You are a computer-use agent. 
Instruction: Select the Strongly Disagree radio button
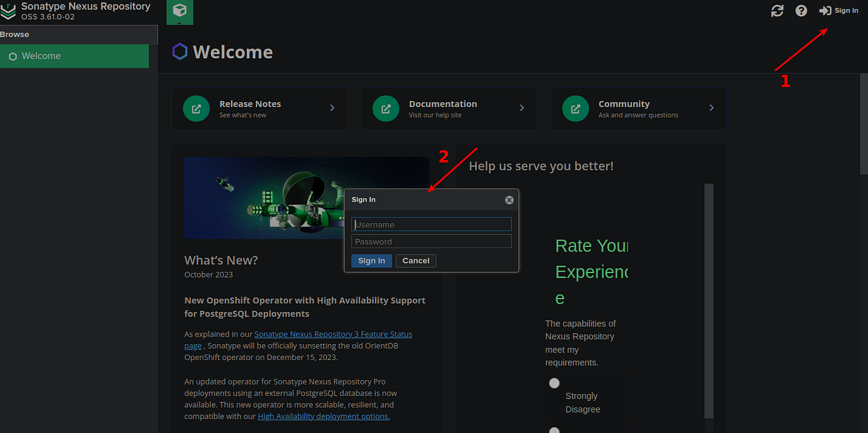pos(554,382)
